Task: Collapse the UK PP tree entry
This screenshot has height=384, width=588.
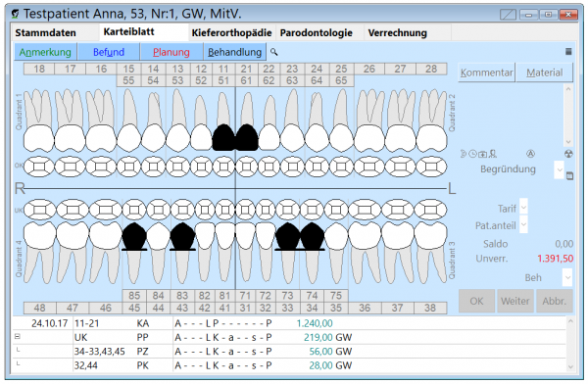Action: 18,337
